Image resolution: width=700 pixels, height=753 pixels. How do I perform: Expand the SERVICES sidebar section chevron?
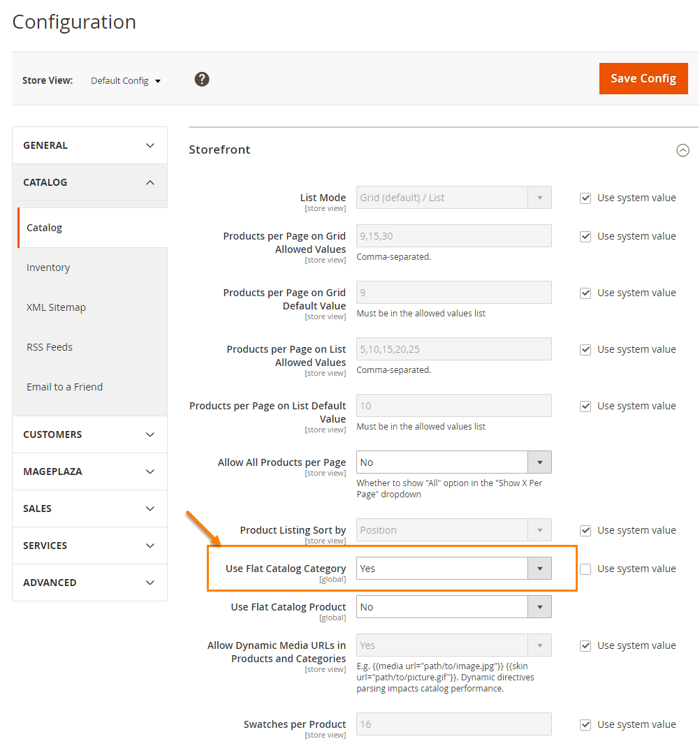[150, 545]
